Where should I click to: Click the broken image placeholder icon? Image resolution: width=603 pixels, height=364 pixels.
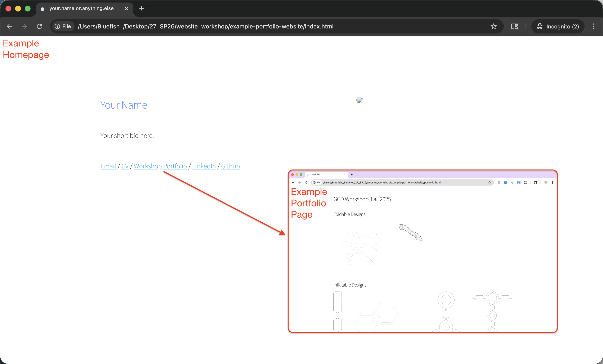click(x=359, y=100)
